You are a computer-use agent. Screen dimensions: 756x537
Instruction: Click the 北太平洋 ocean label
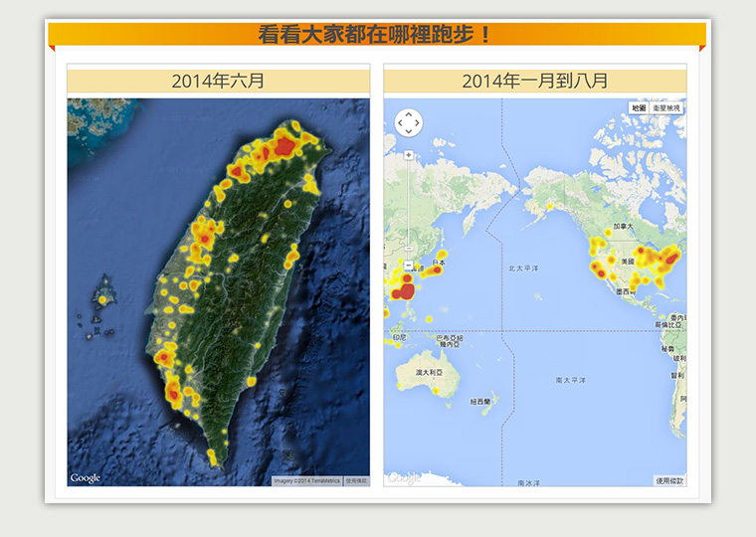[523, 268]
